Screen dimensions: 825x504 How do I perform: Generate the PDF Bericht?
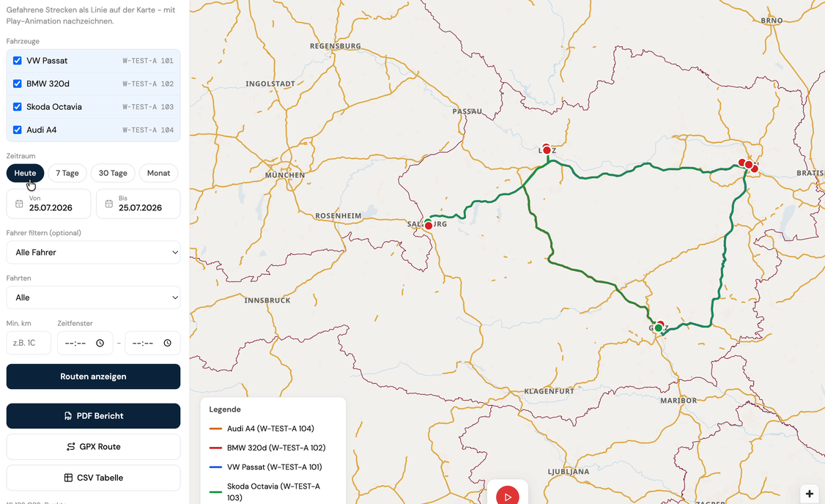(93, 416)
